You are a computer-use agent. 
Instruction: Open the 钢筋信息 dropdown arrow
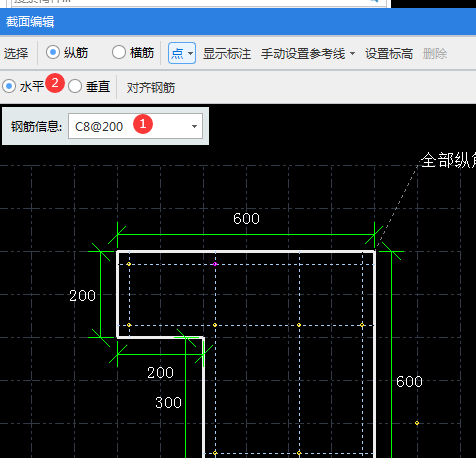point(194,126)
